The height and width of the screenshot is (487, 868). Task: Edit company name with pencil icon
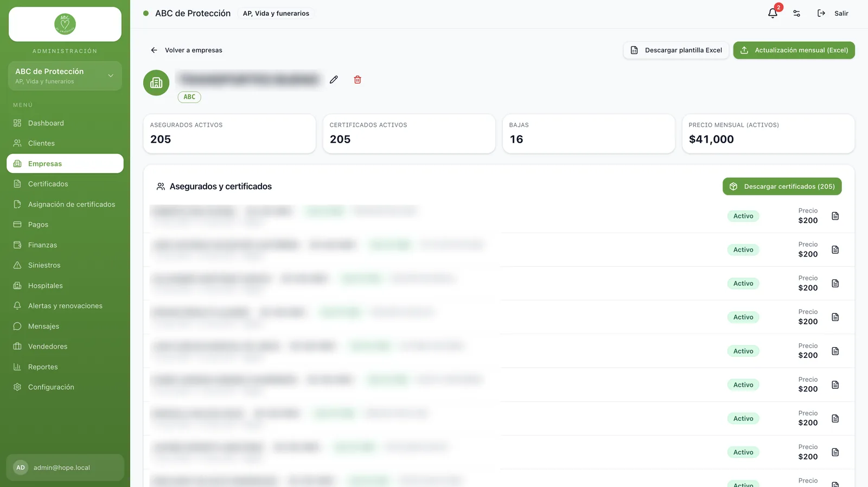pyautogui.click(x=334, y=80)
